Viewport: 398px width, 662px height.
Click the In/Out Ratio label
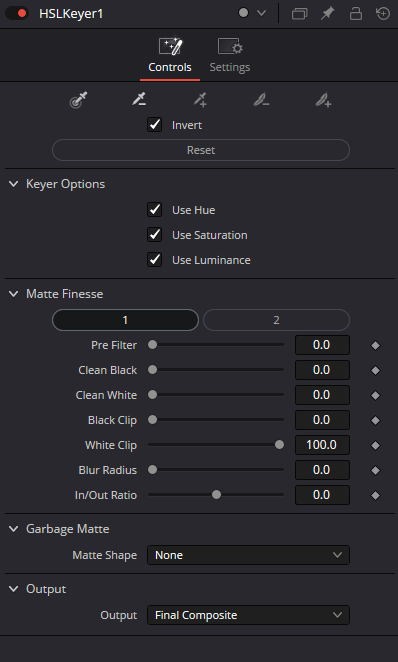(106, 495)
